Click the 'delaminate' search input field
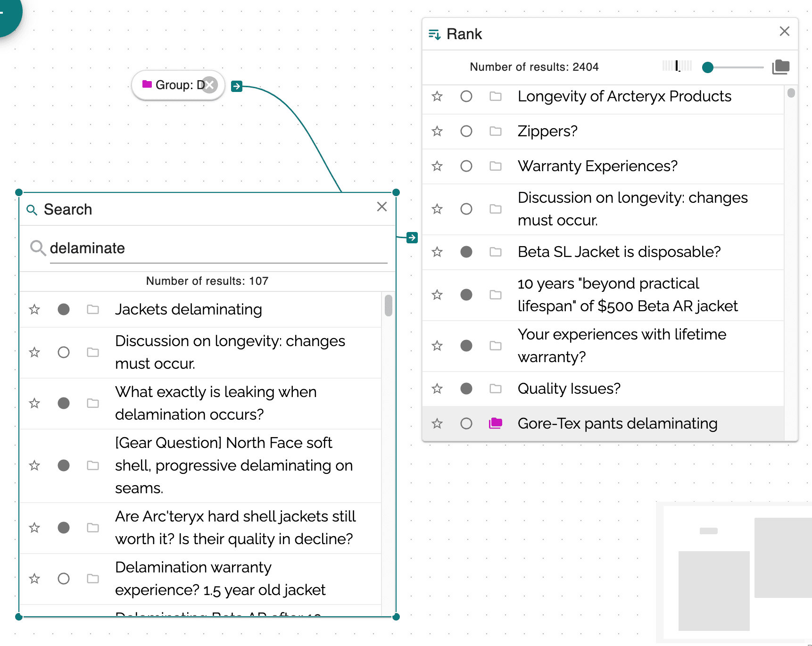This screenshot has height=646, width=812. [x=218, y=248]
